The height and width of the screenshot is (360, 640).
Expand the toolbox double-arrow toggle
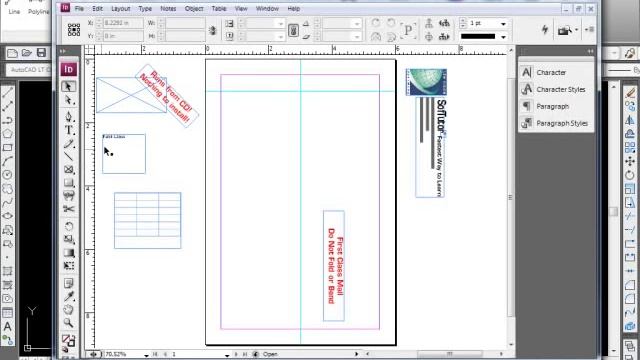coord(63,51)
